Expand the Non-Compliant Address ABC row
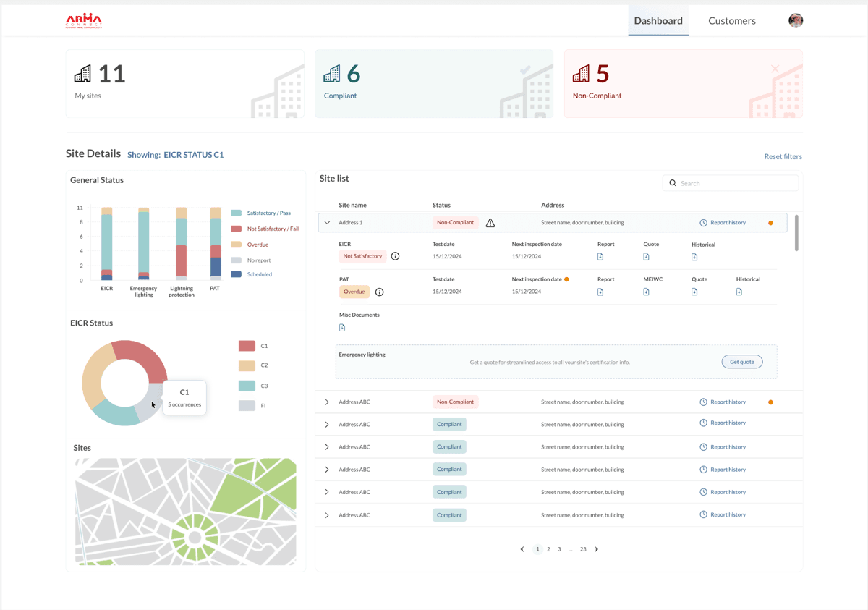 tap(327, 402)
